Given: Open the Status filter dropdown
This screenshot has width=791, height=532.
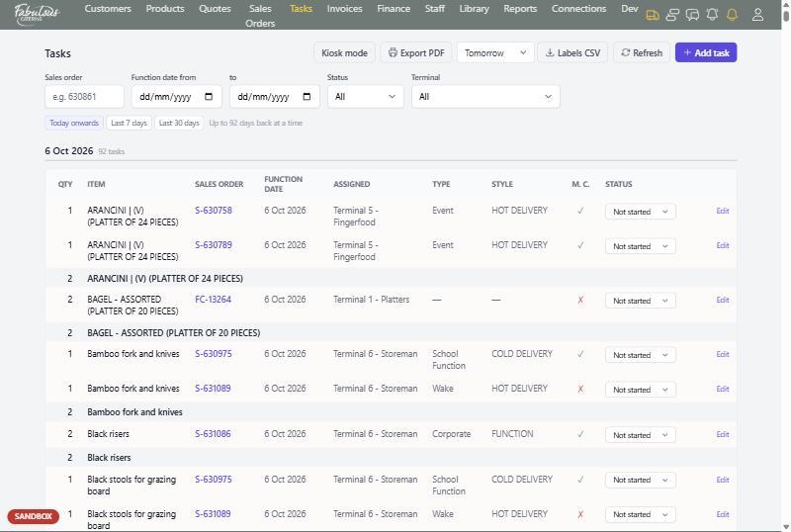Looking at the screenshot, I should [x=366, y=96].
